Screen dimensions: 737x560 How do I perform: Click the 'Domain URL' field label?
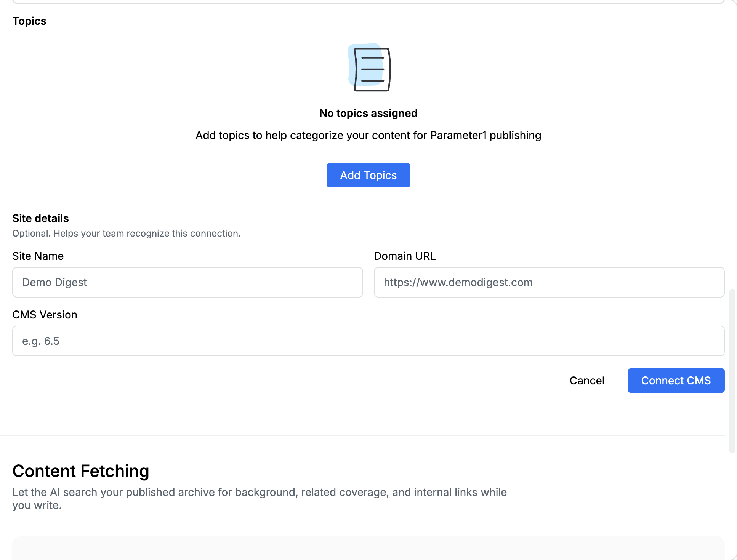405,256
